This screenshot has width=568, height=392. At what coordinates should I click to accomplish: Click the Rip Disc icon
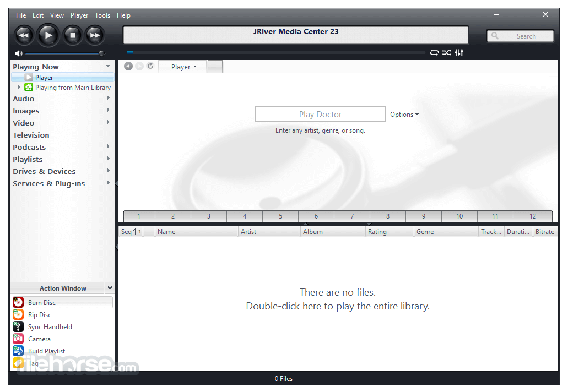coord(18,314)
